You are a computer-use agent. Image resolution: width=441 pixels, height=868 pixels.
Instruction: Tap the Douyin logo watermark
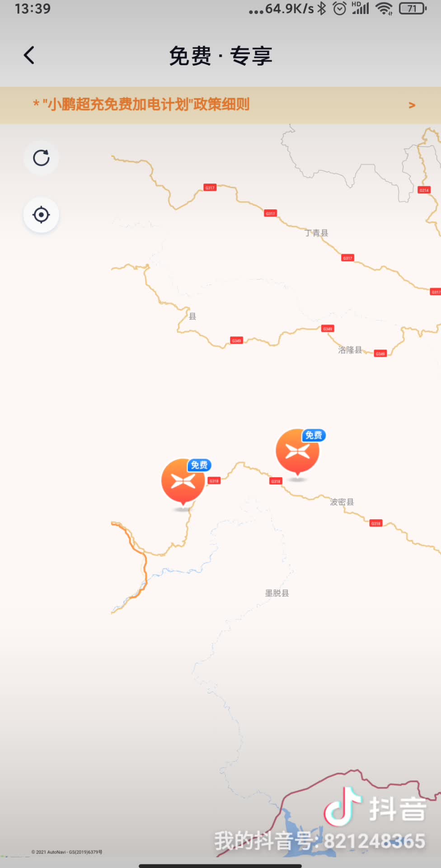coord(376,808)
